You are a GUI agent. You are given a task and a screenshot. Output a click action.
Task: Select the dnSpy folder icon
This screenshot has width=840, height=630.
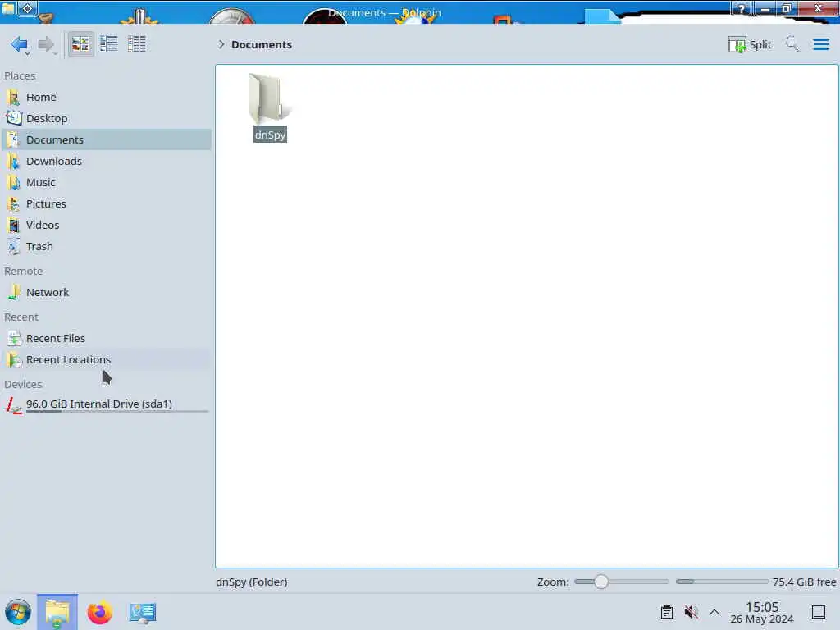click(x=270, y=98)
